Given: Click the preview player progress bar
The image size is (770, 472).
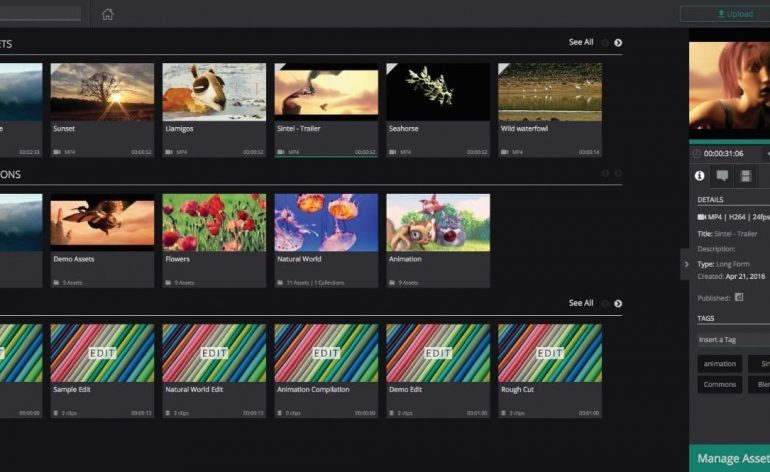Looking at the screenshot, I should click(x=730, y=142).
